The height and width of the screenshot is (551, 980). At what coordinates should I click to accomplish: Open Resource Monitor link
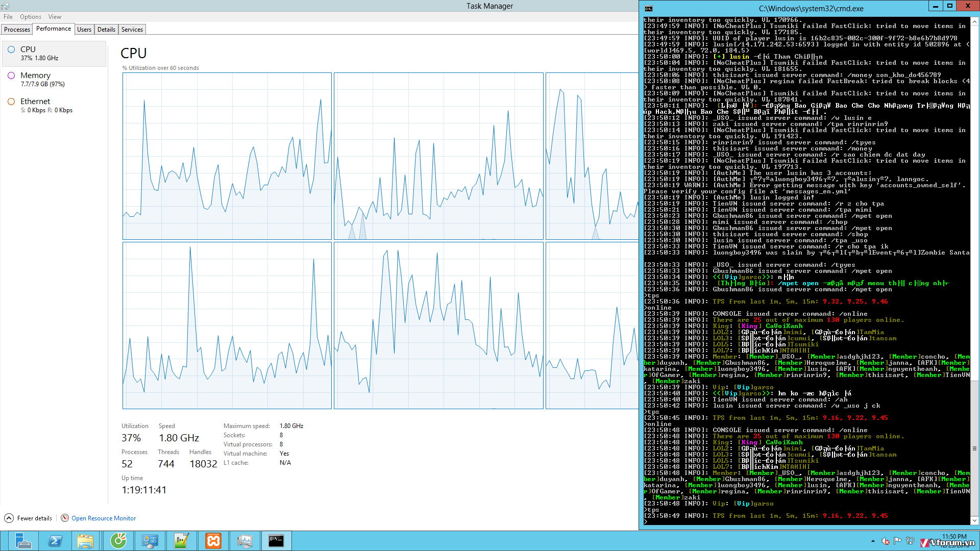[104, 518]
